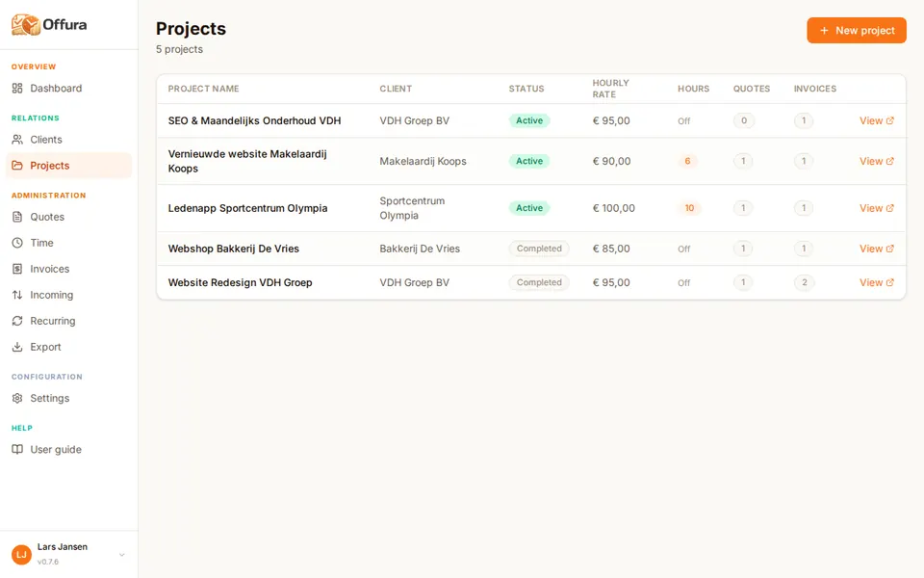This screenshot has width=924, height=578.
Task: Click project name Website Redesign VDH Groep
Action: [x=240, y=282]
